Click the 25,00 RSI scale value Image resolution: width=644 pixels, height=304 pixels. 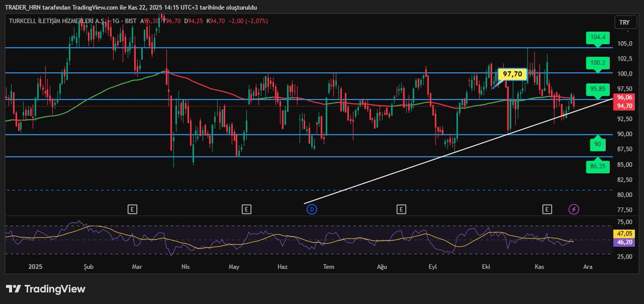[x=625, y=257]
